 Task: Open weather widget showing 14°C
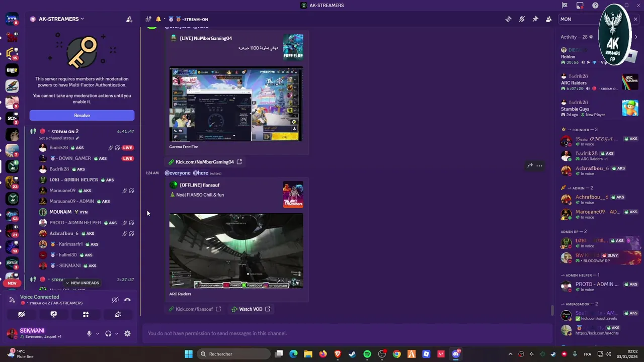21,354
